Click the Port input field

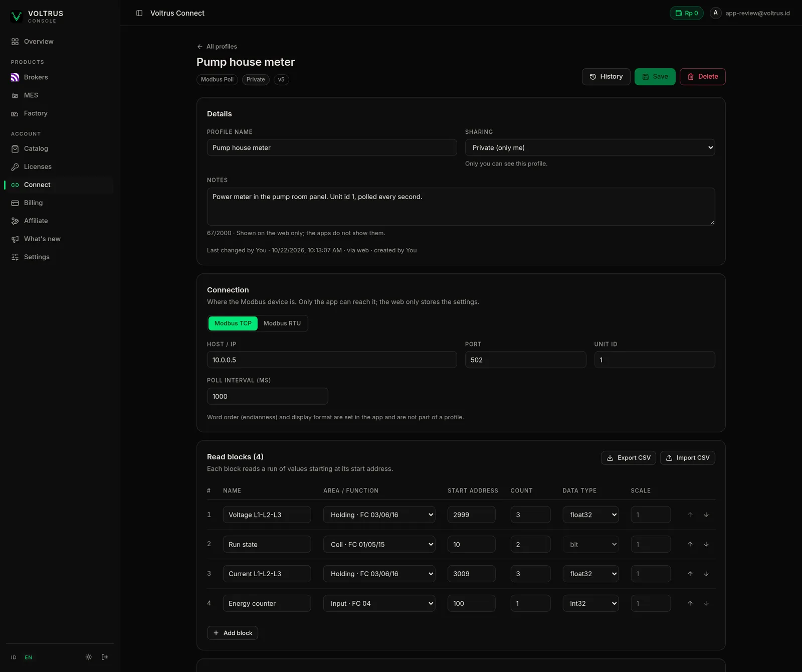pos(526,360)
